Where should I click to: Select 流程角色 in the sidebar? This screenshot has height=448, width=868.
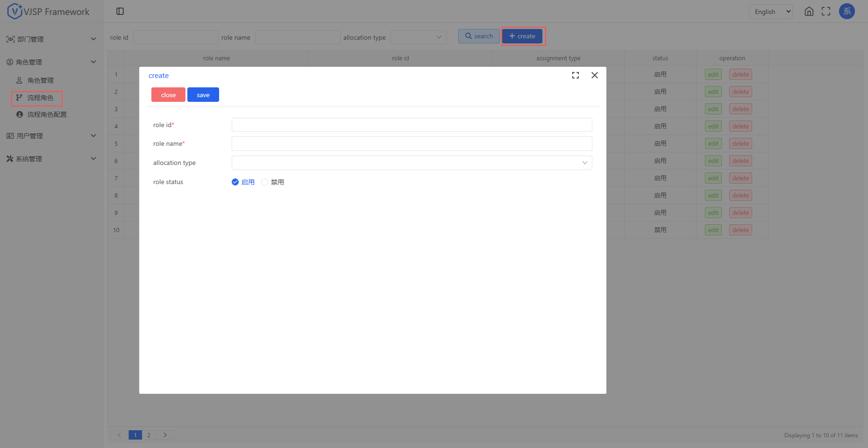pos(40,98)
